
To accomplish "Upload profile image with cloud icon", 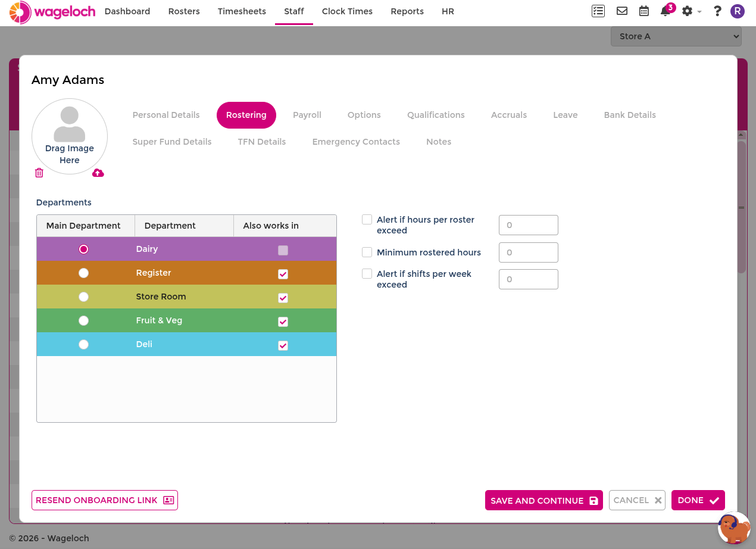I will (98, 173).
